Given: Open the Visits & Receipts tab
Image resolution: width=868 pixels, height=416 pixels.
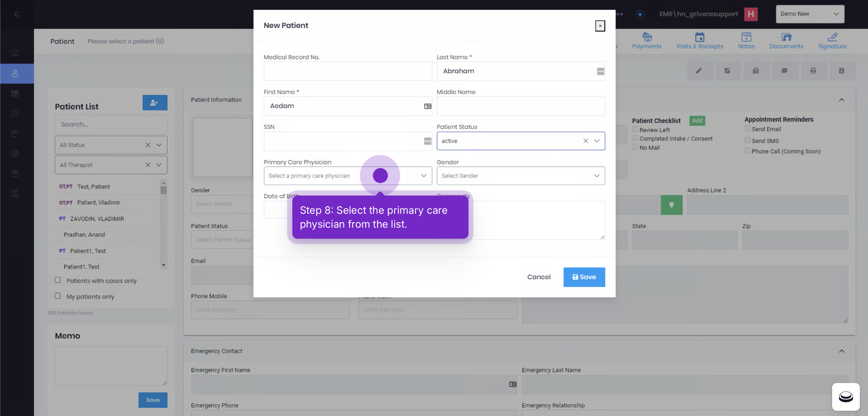Looking at the screenshot, I should coord(699,41).
